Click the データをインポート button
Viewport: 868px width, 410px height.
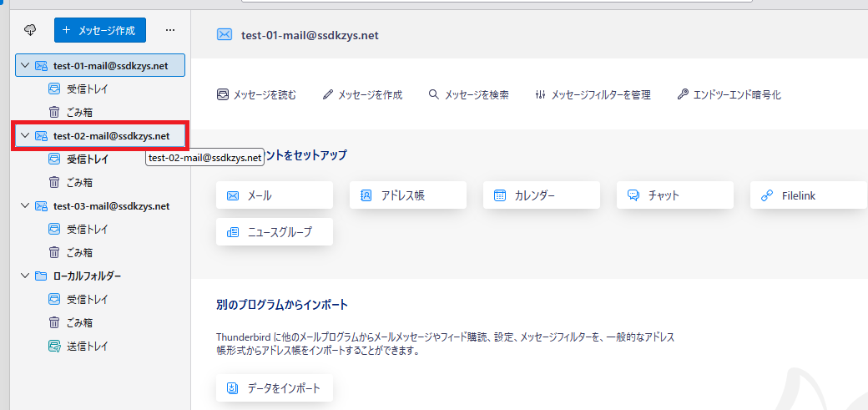click(274, 388)
